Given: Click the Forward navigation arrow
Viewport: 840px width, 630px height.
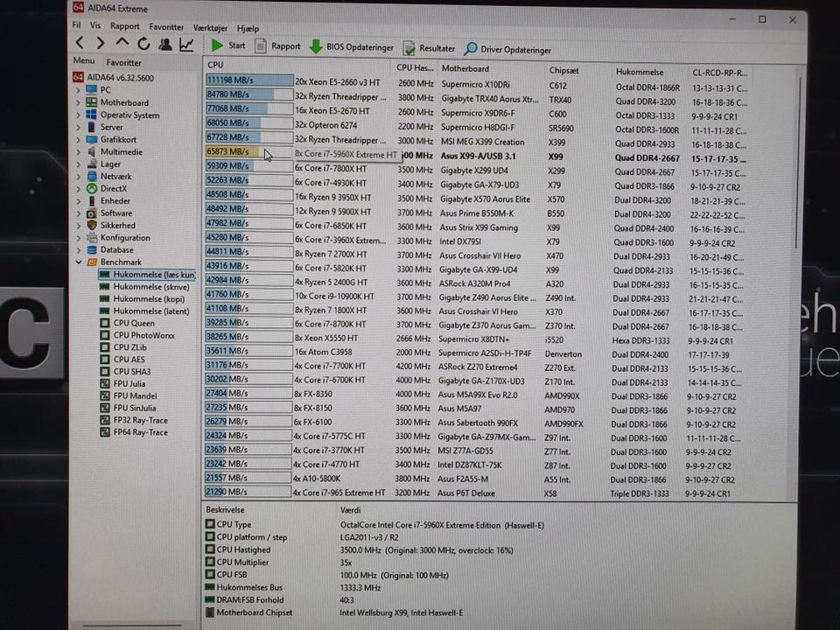Looking at the screenshot, I should coord(100,43).
